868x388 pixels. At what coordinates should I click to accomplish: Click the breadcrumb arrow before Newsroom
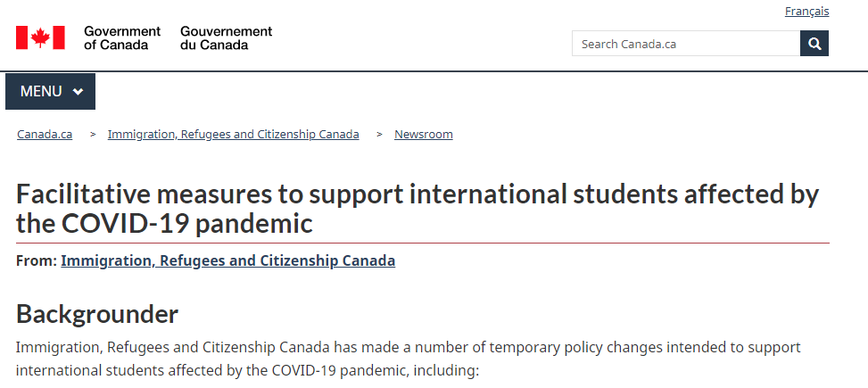point(380,135)
